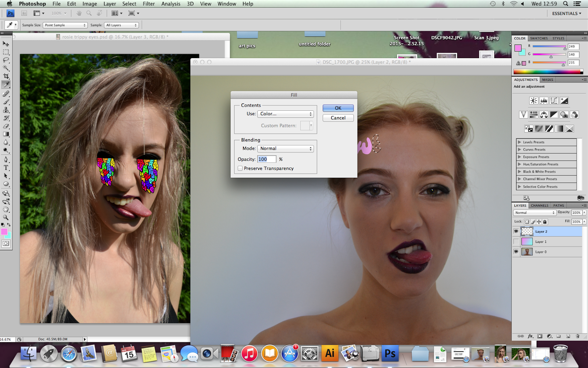Show Layer 1 using its visibility box
This screenshot has height=368, width=588.
(x=516, y=241)
